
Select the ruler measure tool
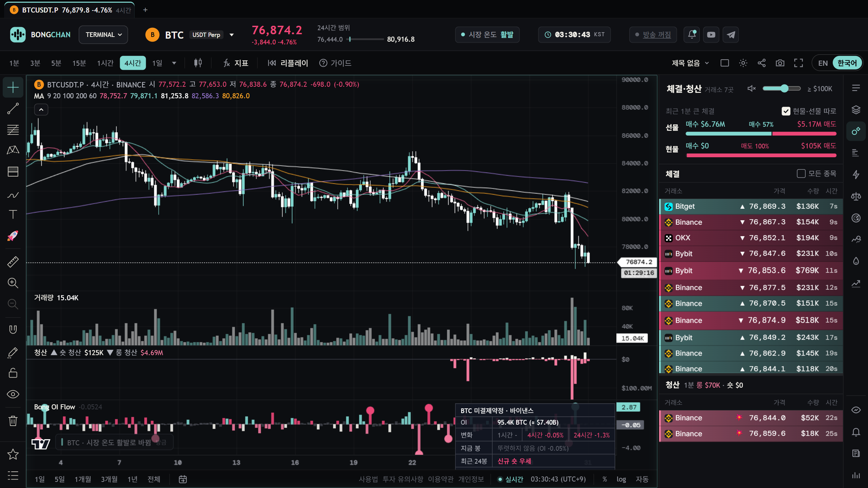(x=13, y=262)
